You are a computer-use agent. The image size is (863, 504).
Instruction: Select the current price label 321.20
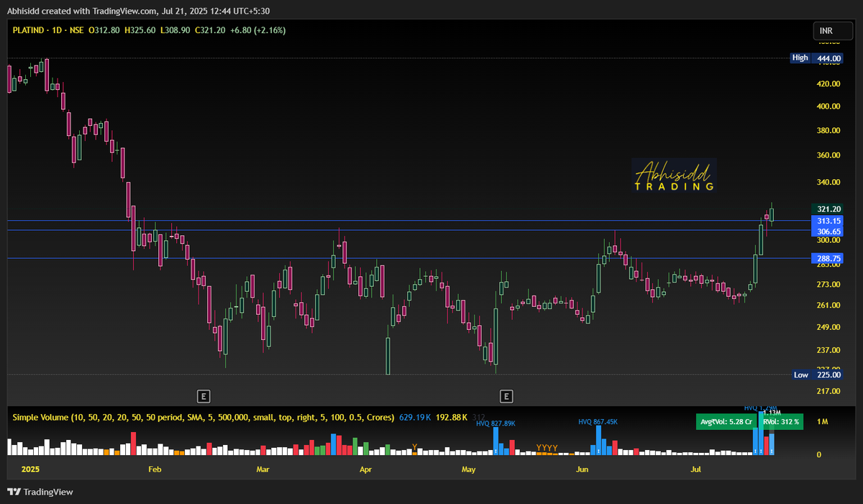(x=829, y=209)
